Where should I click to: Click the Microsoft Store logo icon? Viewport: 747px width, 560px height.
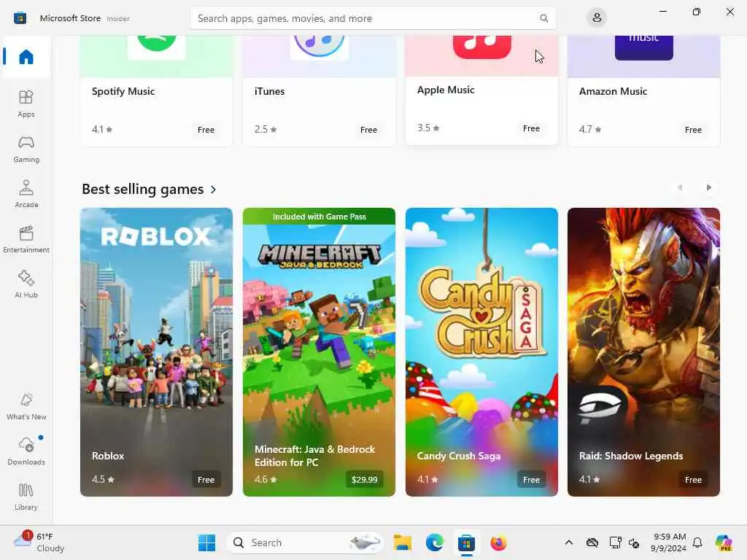point(20,18)
